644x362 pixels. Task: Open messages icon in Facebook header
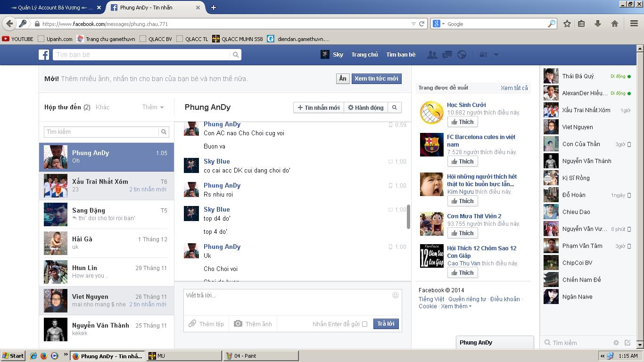click(447, 55)
